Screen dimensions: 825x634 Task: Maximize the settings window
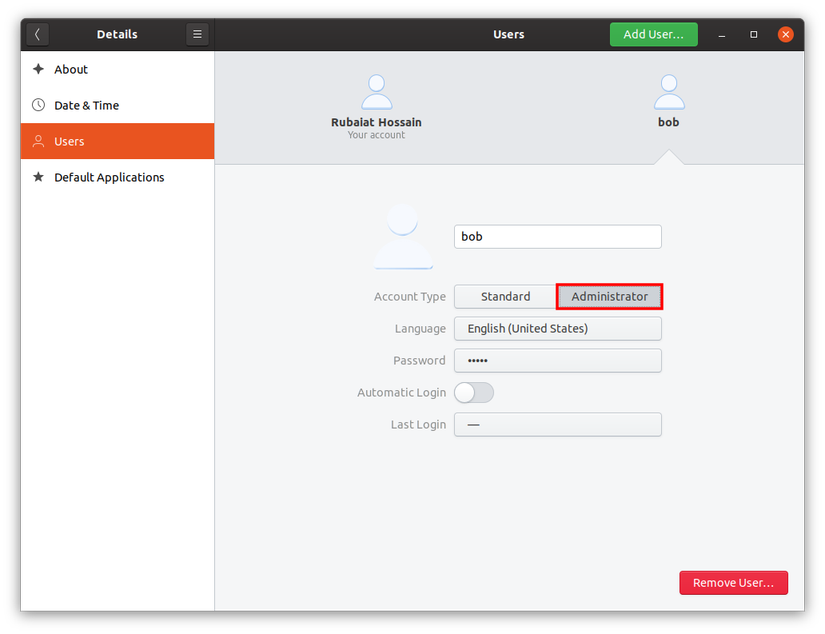[x=753, y=35]
